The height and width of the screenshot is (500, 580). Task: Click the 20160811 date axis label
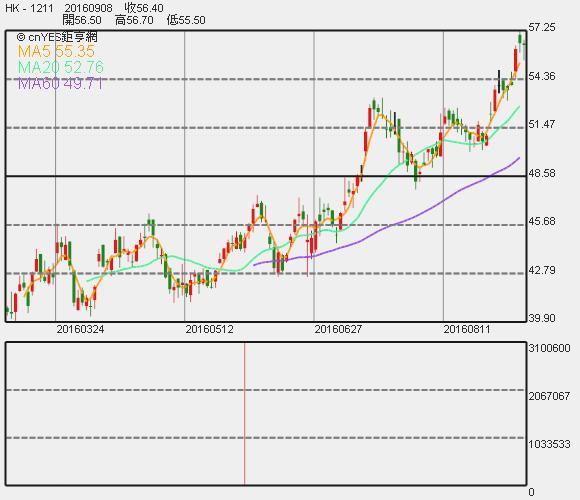click(x=467, y=329)
